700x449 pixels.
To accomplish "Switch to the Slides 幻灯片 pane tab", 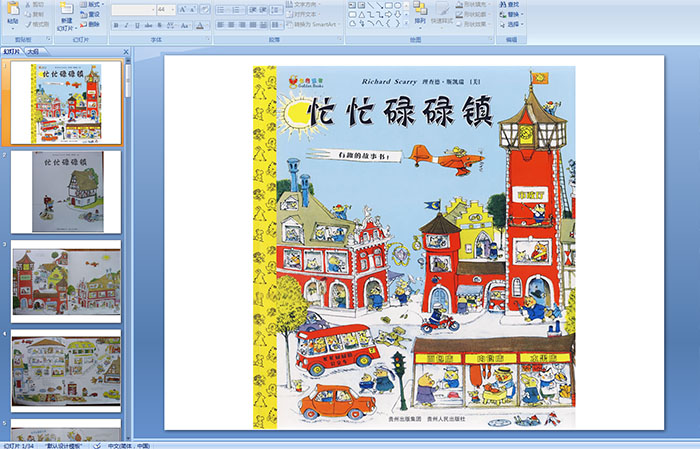I will tap(11, 52).
